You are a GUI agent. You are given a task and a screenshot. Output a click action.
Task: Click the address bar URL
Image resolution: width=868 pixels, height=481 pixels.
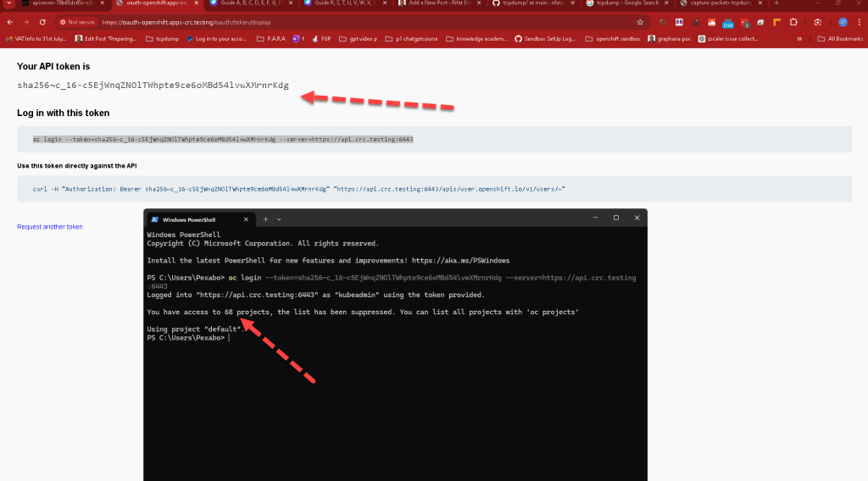click(186, 22)
